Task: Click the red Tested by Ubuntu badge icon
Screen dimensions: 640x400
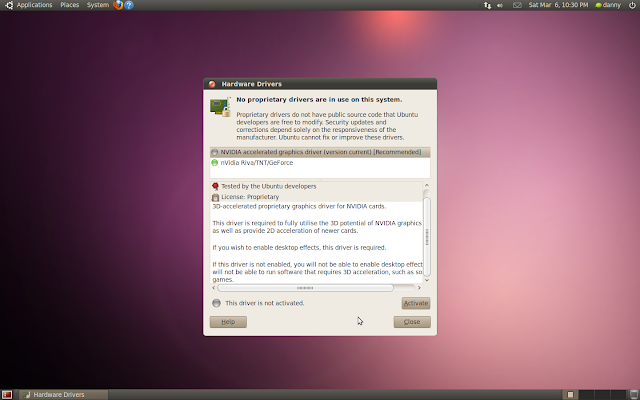Action: 216,186
